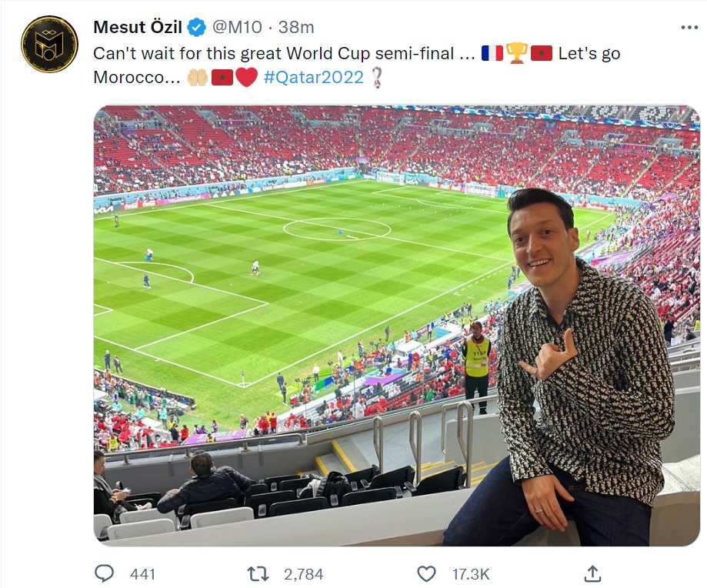This screenshot has width=707, height=588.
Task: Click the reply speech bubble icon
Action: [x=104, y=573]
